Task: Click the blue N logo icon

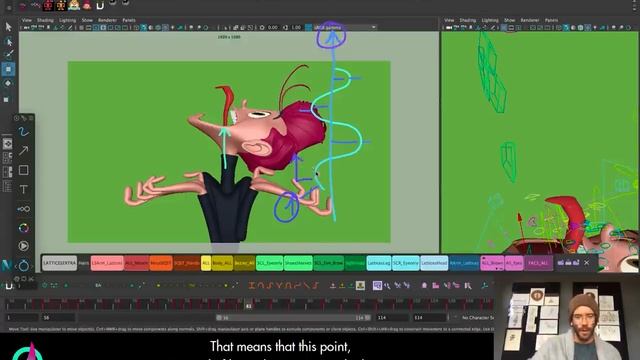Action: (7, 265)
